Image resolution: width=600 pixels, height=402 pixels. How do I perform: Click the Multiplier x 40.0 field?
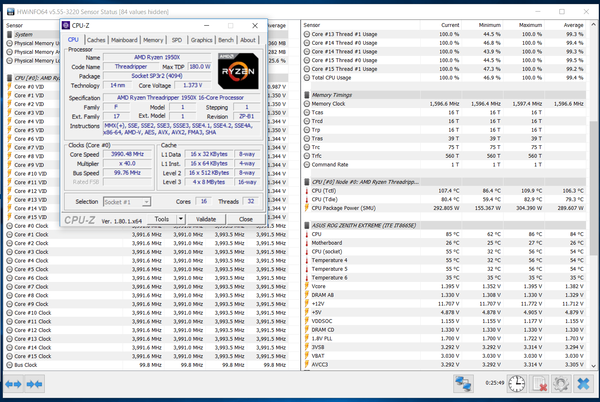127,163
